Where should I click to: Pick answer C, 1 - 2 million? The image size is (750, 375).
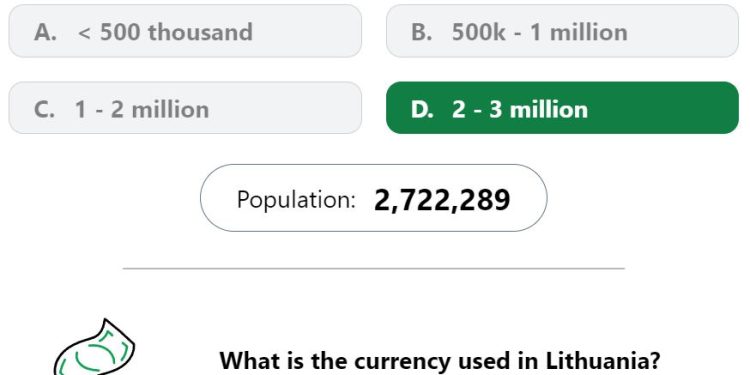(x=185, y=108)
